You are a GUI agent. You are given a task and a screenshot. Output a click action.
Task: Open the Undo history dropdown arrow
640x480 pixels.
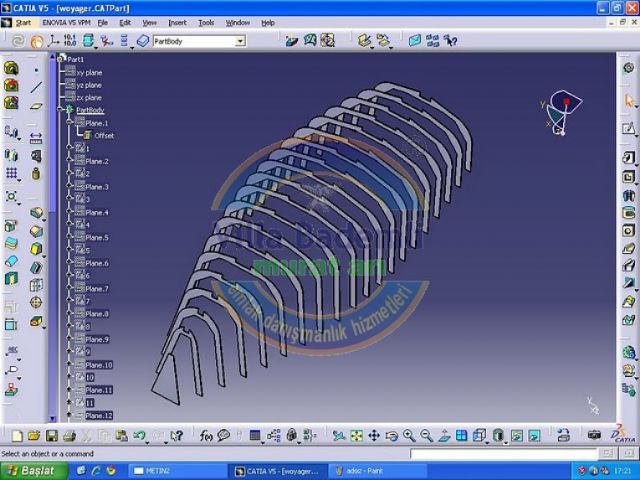point(147,442)
